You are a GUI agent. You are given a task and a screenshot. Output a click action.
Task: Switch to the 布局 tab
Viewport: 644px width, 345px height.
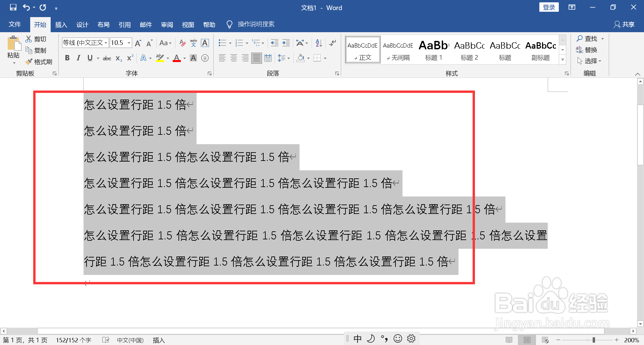click(x=104, y=24)
